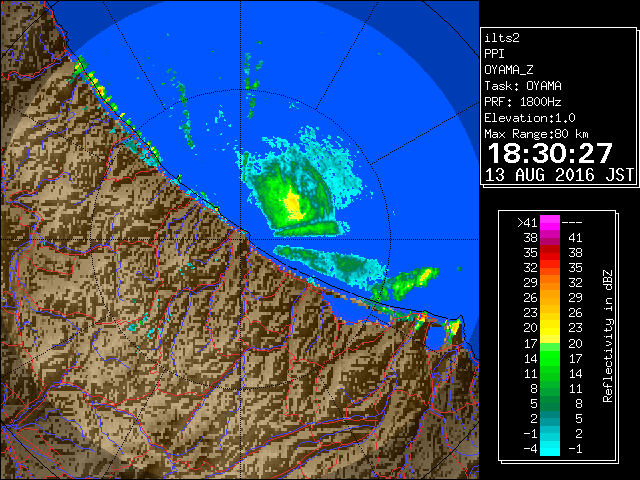Pick the red 35–38 dBZ legend swatch
This screenshot has width=640, height=480.
pos(549,253)
